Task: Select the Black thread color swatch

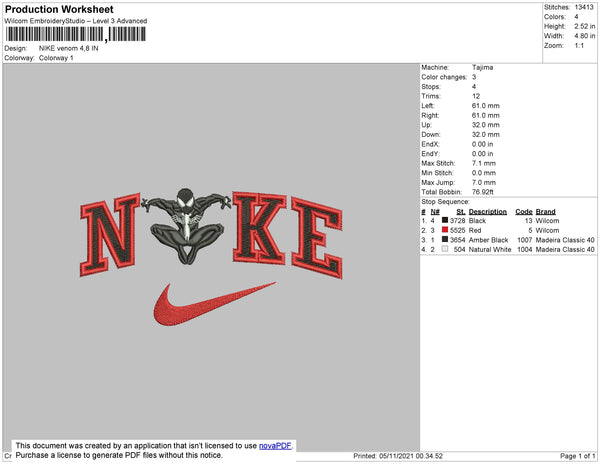Action: coord(445,220)
